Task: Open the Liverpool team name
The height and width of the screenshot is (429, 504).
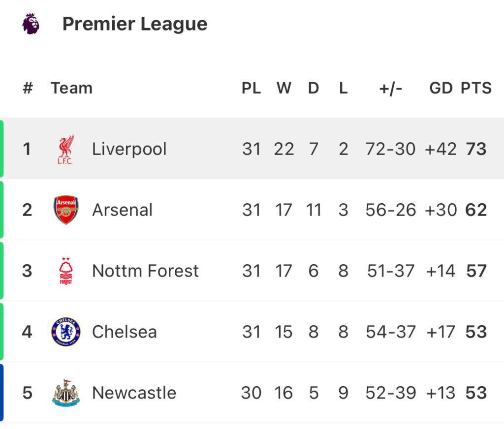Action: point(129,149)
